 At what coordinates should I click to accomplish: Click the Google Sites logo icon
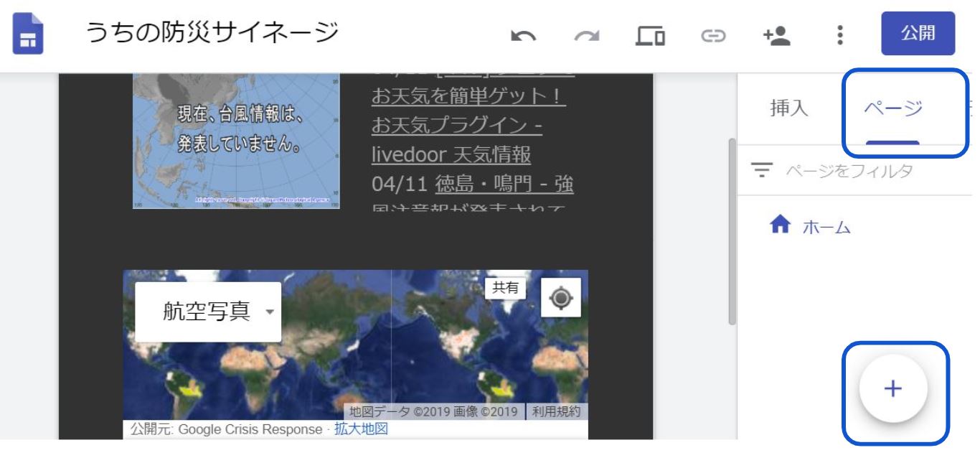28,34
